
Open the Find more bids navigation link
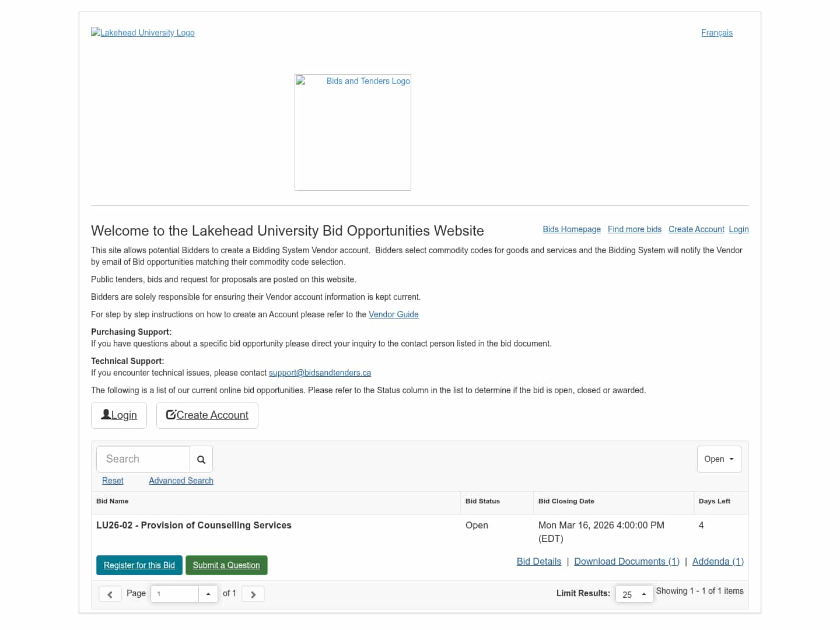[635, 229]
